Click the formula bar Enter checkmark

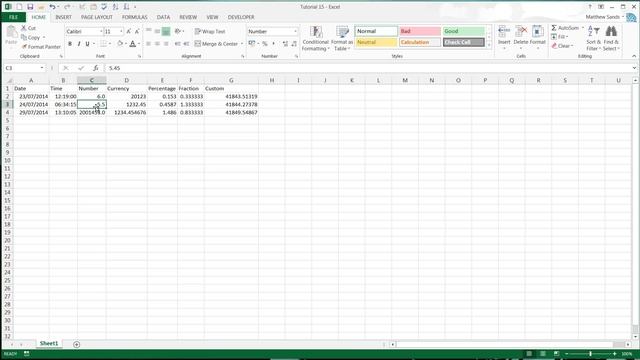[81, 68]
